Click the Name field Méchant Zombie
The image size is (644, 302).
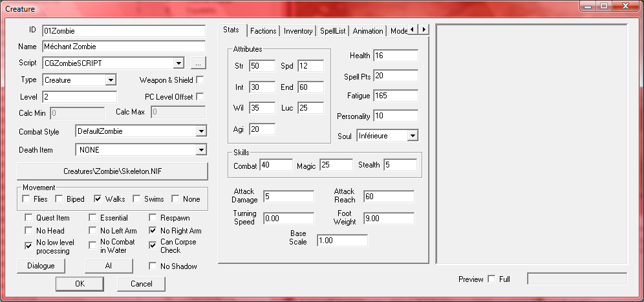point(123,47)
